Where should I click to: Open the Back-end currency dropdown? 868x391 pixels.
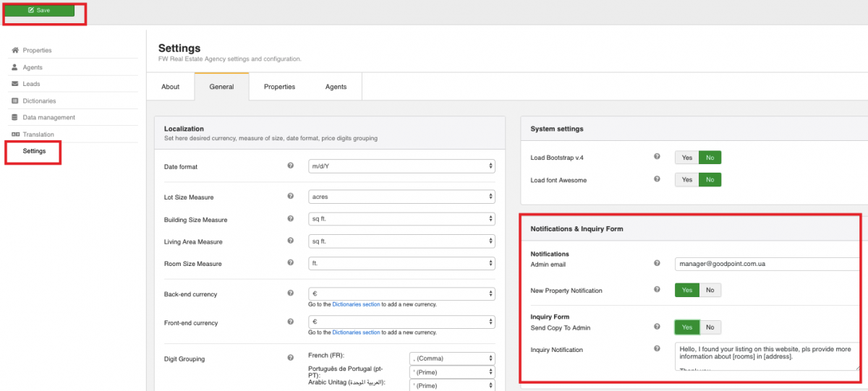coord(401,294)
